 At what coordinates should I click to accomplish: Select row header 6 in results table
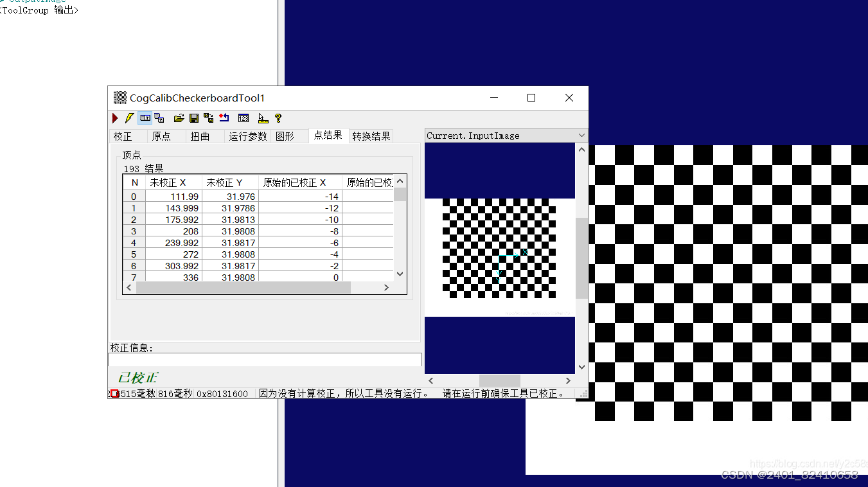pyautogui.click(x=134, y=266)
